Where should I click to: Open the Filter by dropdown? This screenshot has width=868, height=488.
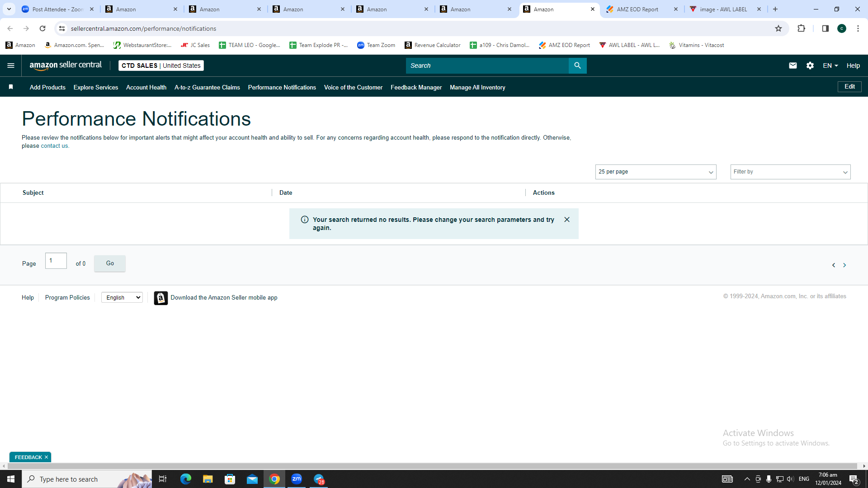(790, 172)
